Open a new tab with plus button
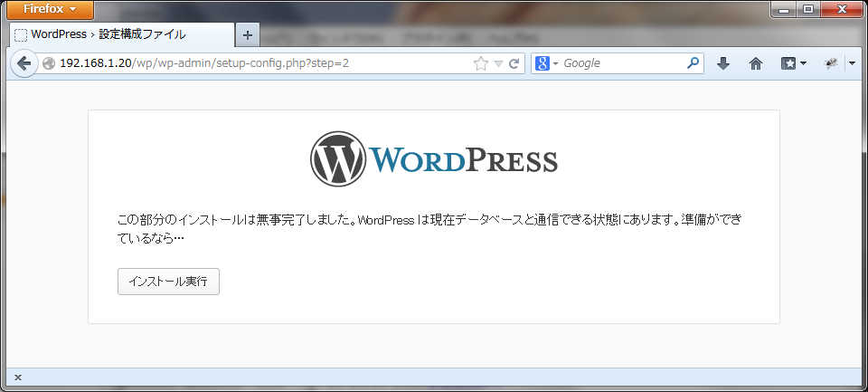This screenshot has width=868, height=392. click(x=248, y=35)
